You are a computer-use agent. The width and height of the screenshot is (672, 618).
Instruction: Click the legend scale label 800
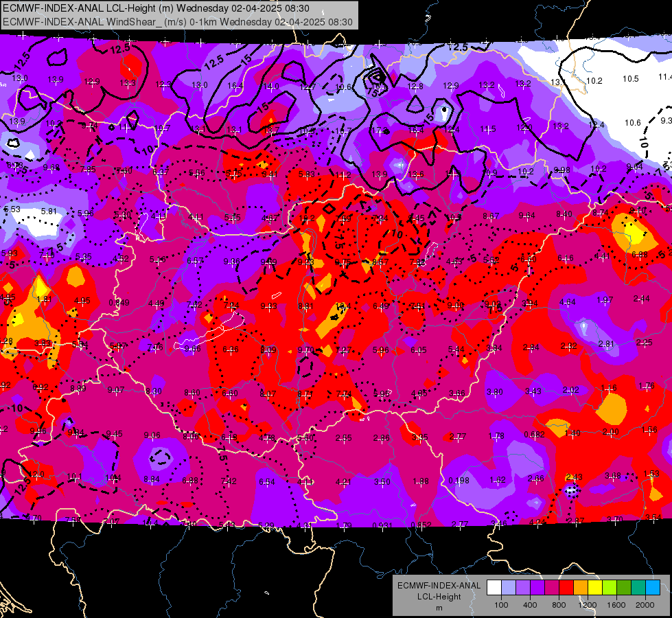pos(559,605)
